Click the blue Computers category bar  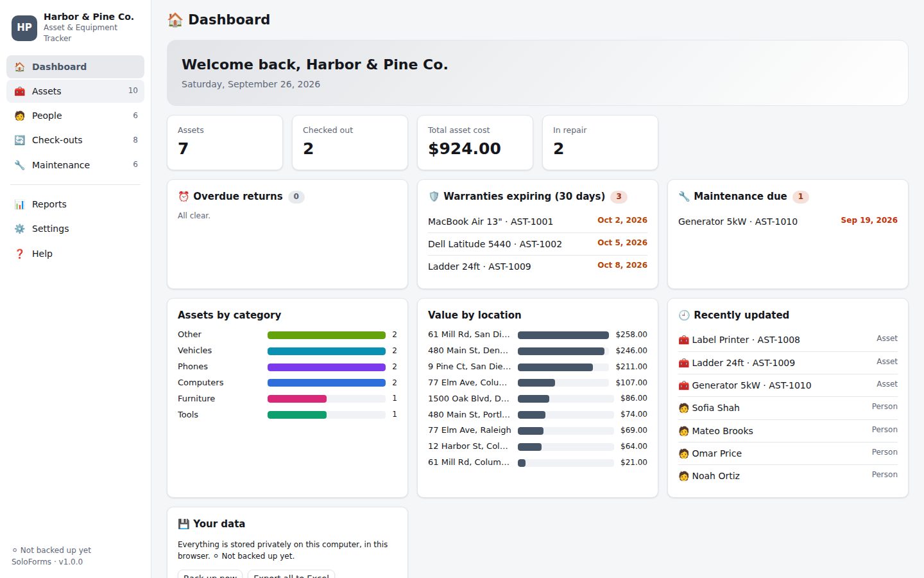(327, 383)
